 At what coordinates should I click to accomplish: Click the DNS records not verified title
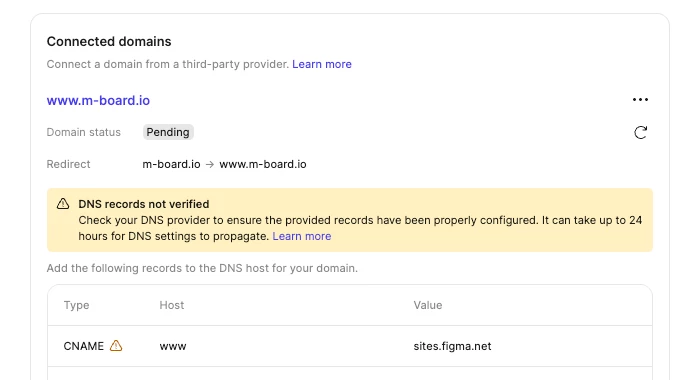click(144, 204)
